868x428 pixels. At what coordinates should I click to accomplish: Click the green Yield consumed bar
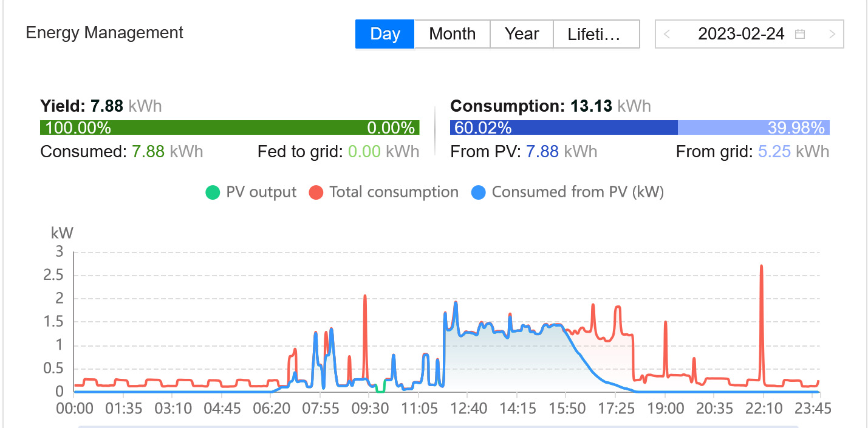pos(230,127)
